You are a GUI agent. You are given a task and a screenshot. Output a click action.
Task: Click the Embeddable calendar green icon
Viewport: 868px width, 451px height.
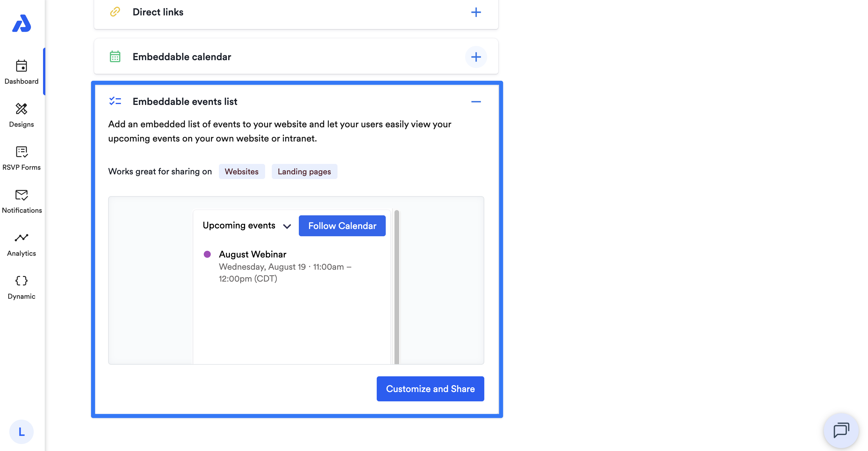click(x=115, y=57)
